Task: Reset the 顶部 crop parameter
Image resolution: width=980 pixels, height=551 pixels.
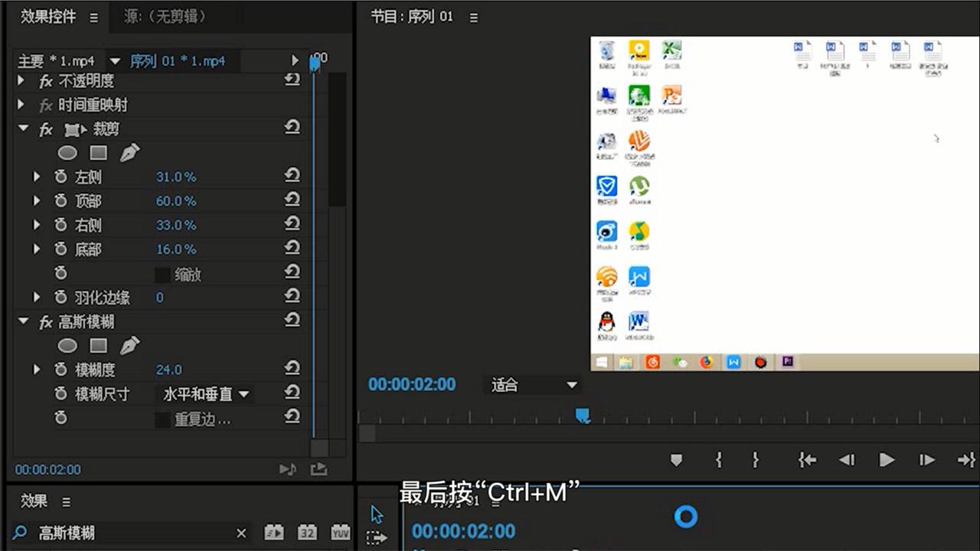Action: pyautogui.click(x=292, y=201)
